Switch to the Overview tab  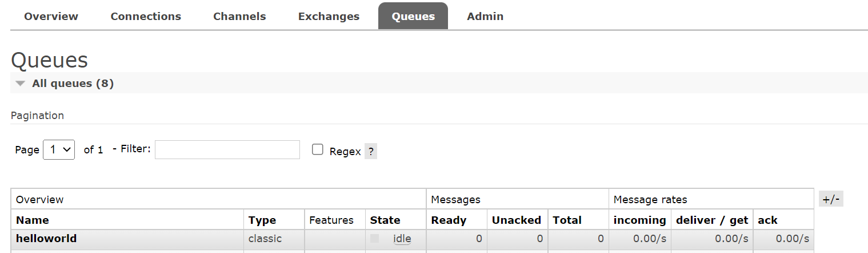point(51,16)
